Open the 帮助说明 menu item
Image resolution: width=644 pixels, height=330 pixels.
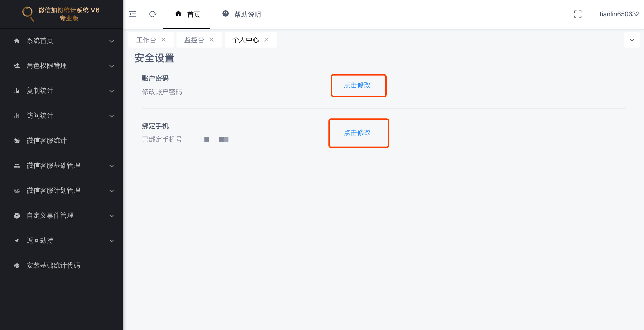[x=247, y=14]
